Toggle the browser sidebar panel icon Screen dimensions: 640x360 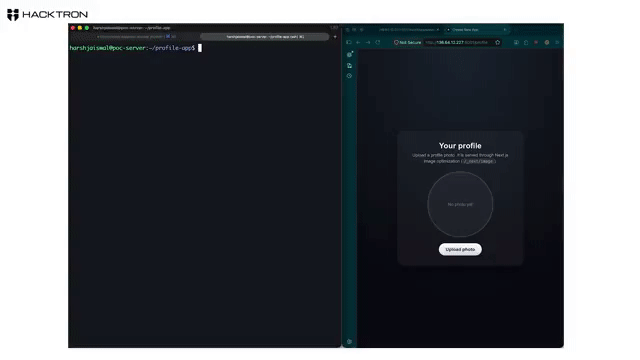tap(349, 42)
